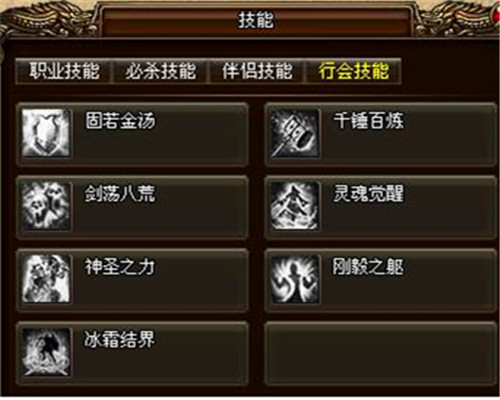Click the 刚毅之躯 skill name

(x=368, y=267)
